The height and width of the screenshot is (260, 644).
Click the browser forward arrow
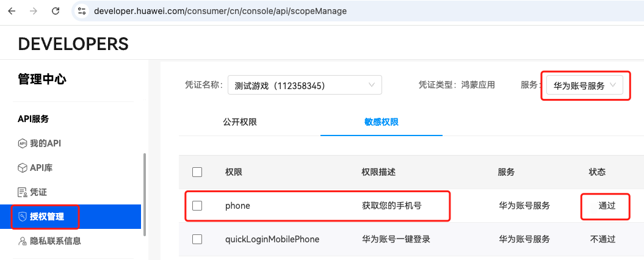click(x=33, y=11)
